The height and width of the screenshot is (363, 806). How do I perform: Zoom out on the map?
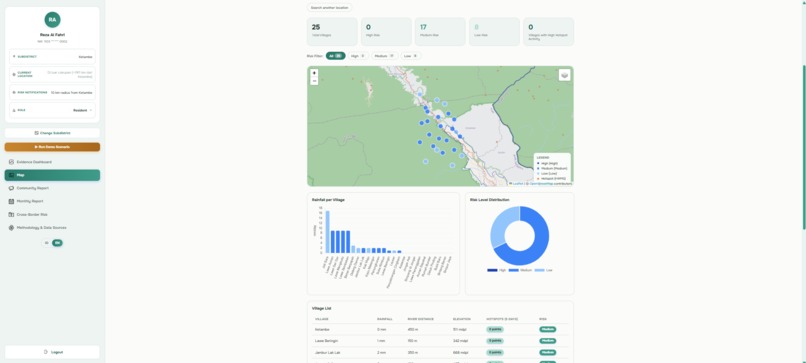pyautogui.click(x=314, y=81)
